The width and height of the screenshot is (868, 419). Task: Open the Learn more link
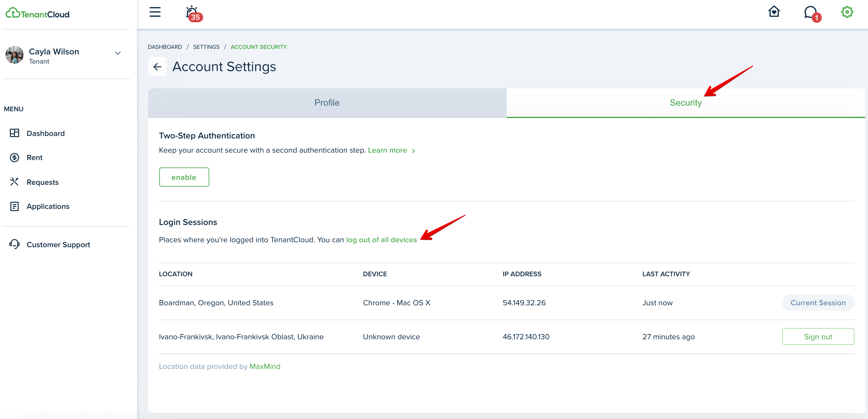coord(387,150)
